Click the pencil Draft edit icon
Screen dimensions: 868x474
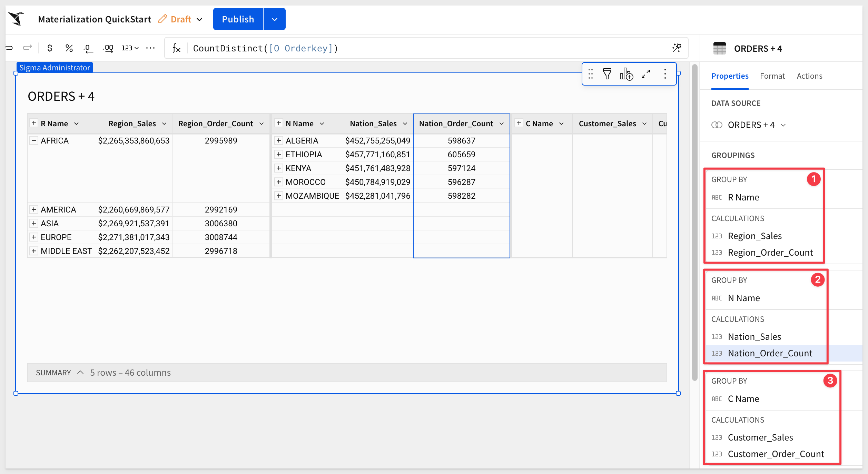162,19
